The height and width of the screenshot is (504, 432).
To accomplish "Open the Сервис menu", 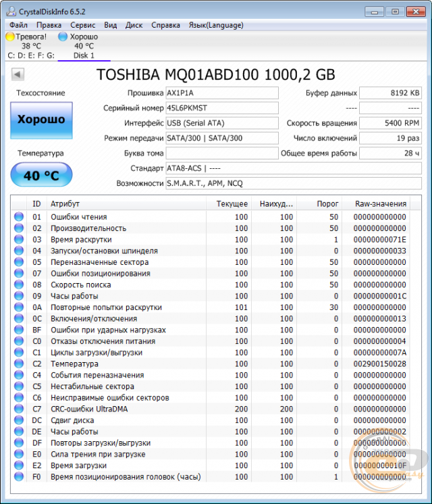I will (x=83, y=25).
